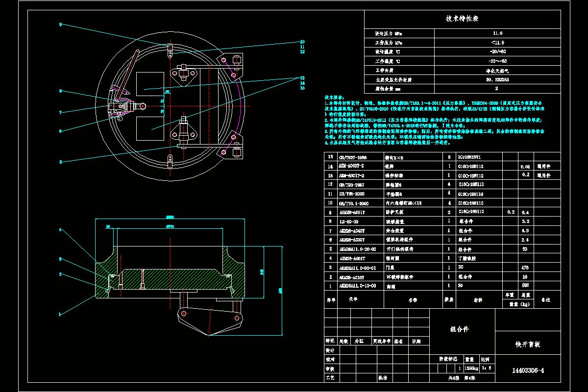588x392 pixels.
Task: Click the '共4张 第4张' sheet count text
Action: pyautogui.click(x=462, y=378)
